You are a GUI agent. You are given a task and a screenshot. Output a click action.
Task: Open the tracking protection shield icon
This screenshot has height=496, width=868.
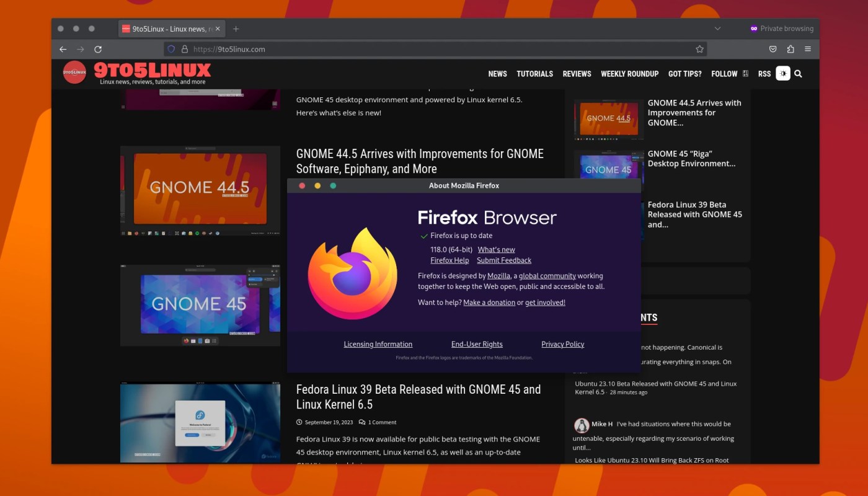pyautogui.click(x=172, y=49)
